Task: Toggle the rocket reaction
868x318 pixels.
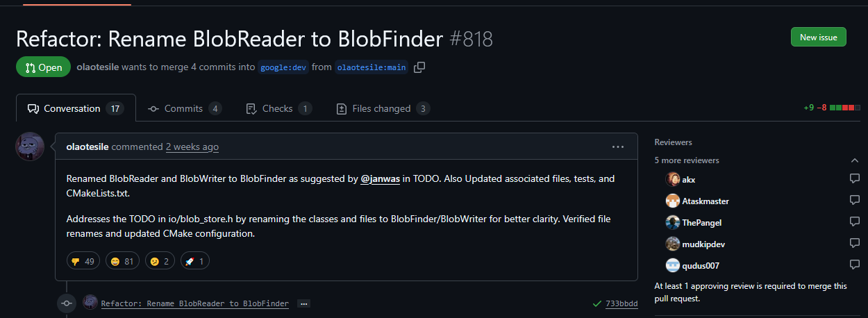Action: [x=194, y=261]
